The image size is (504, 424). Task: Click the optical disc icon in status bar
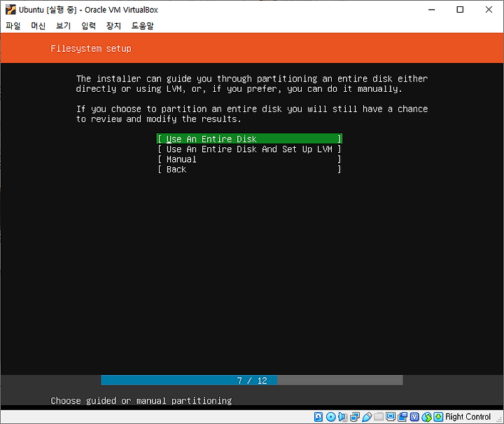point(330,416)
